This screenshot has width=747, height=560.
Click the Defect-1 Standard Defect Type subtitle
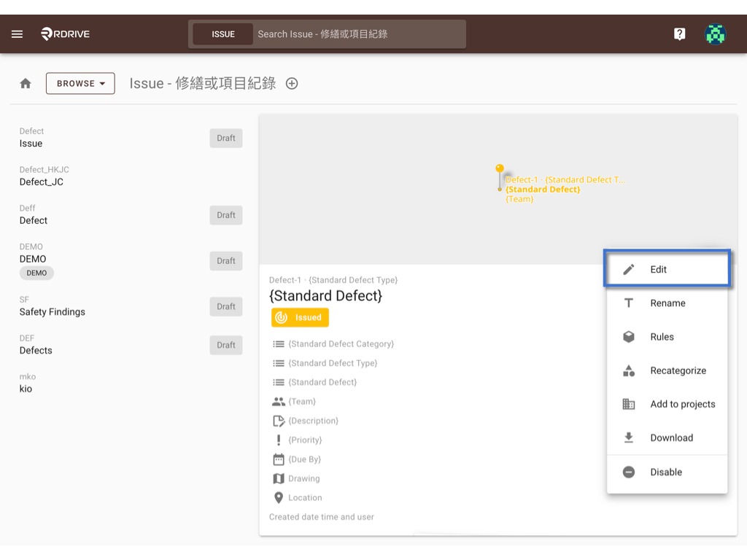click(333, 280)
